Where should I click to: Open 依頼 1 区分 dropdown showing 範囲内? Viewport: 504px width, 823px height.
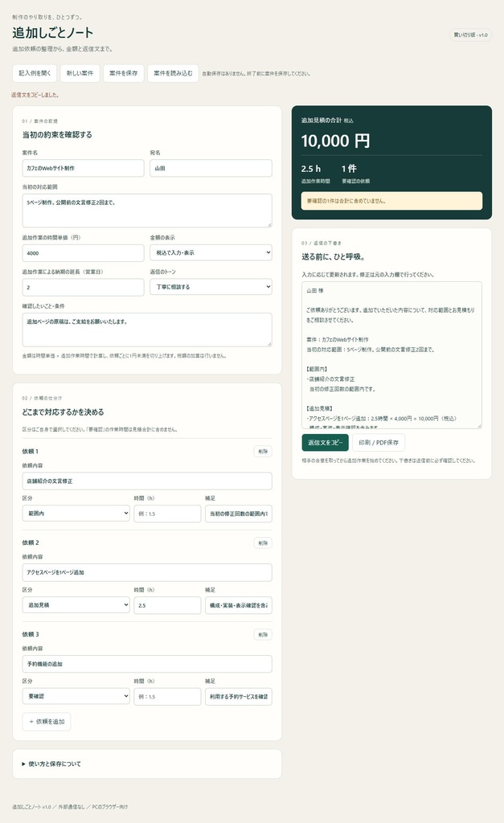[76, 514]
